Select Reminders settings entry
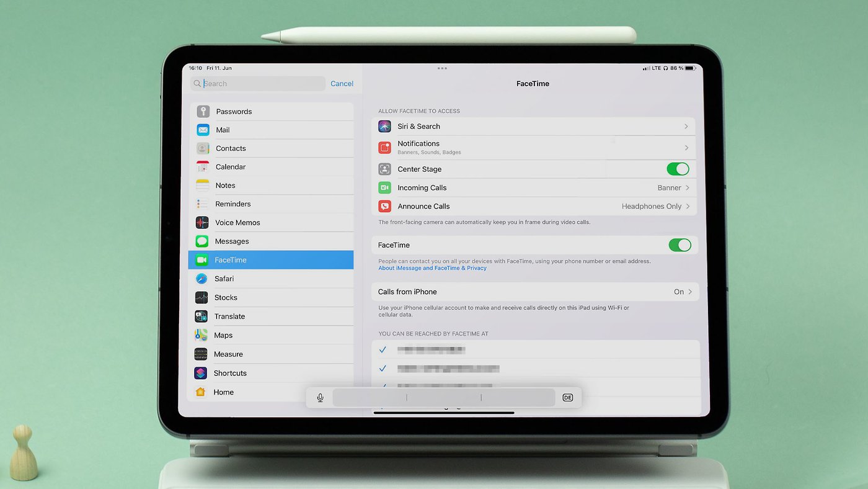Screen dimensions: 868x489 272,204
